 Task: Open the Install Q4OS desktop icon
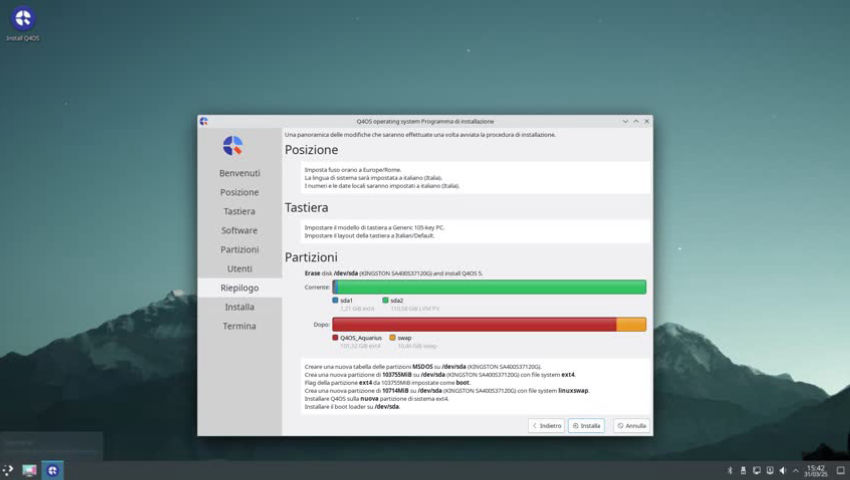(x=22, y=19)
